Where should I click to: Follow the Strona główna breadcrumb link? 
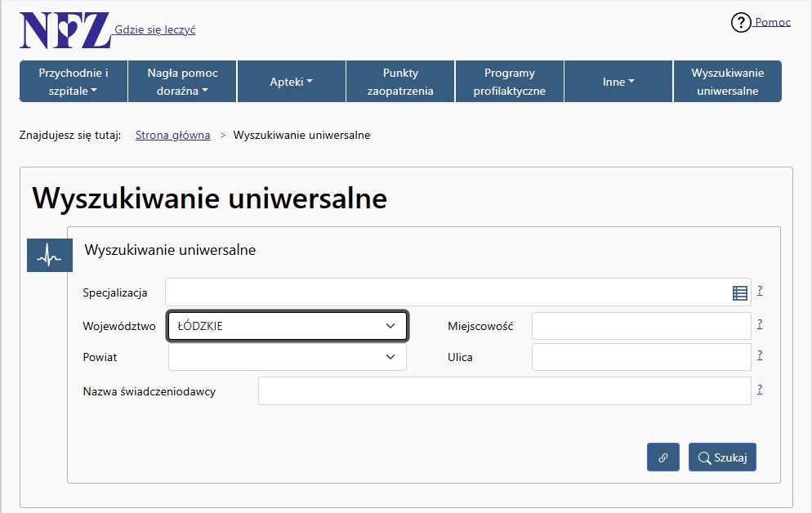point(172,135)
